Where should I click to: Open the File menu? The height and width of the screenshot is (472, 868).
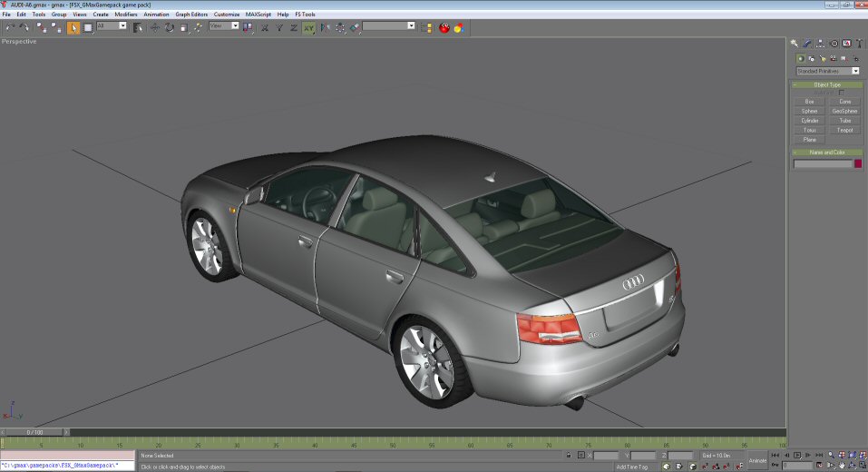(x=6, y=15)
